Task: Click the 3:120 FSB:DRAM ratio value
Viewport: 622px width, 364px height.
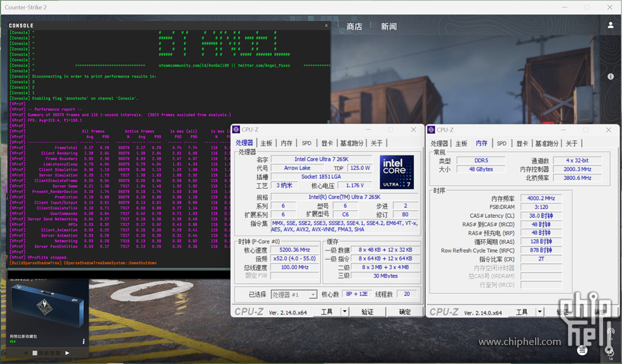Action: tap(541, 207)
